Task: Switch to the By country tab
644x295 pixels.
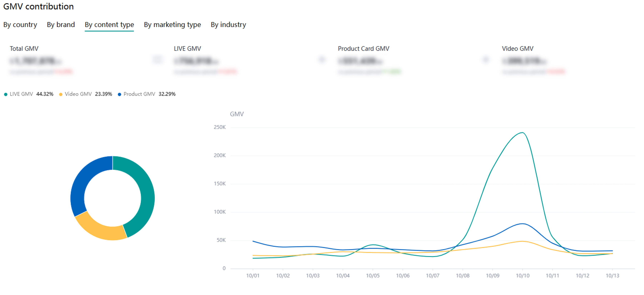Action: click(x=20, y=25)
